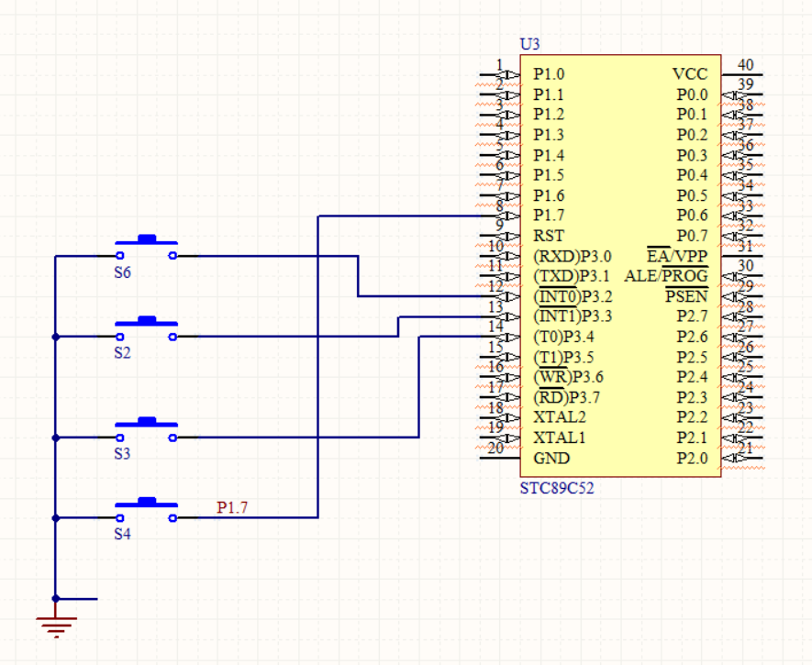Select the STC89C52 component name label
The height and width of the screenshot is (665, 812).
click(557, 488)
